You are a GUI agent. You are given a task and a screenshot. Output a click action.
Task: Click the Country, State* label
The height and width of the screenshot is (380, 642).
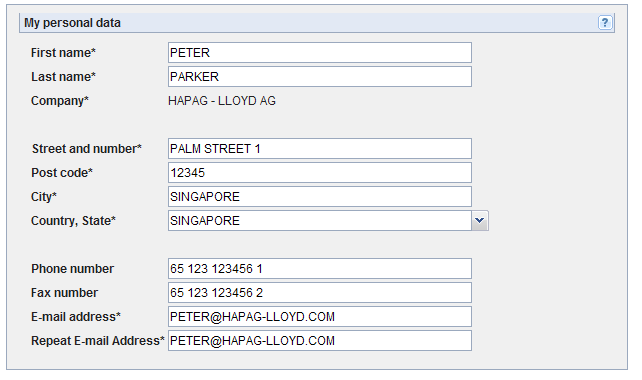pos(73,221)
